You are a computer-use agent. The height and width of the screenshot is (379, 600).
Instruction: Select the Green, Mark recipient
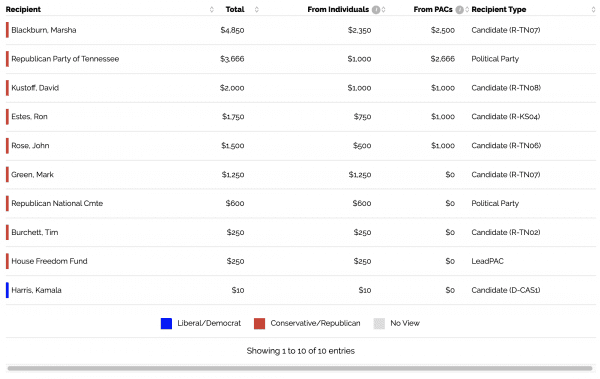(33, 175)
